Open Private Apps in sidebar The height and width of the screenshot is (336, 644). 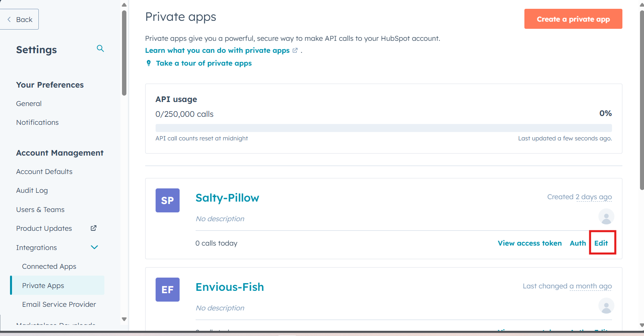coord(43,286)
